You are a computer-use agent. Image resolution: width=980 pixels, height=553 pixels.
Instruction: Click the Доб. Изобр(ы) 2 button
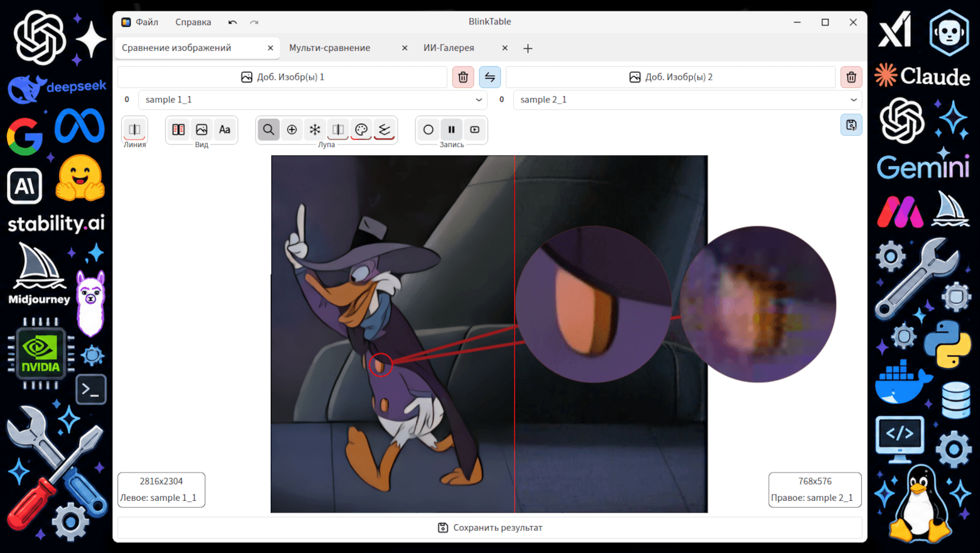(670, 77)
